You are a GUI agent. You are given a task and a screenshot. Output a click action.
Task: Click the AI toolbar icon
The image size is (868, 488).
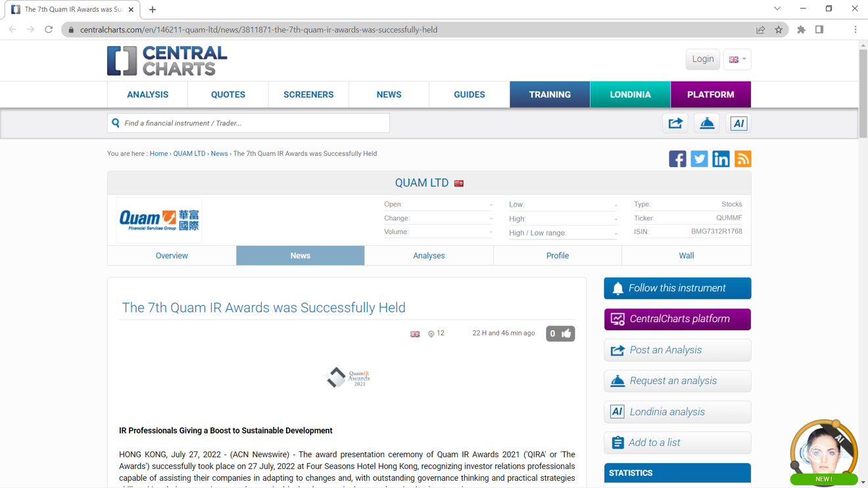coord(738,123)
